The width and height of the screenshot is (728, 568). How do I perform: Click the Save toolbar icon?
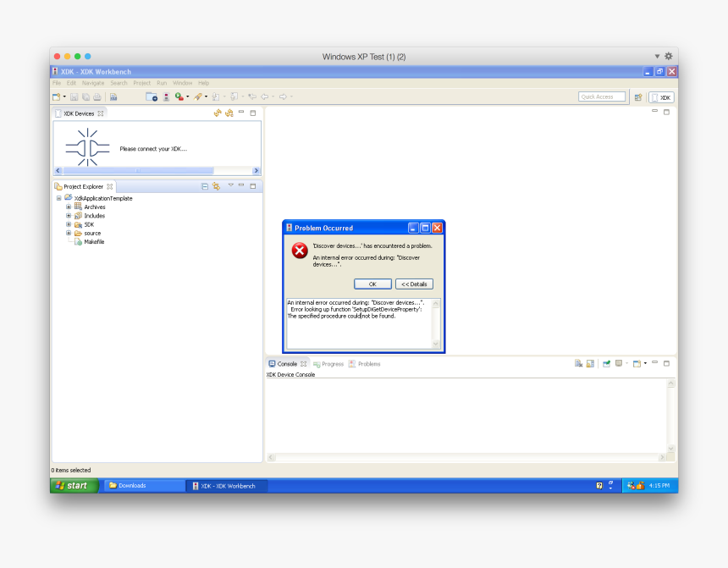coord(74,97)
